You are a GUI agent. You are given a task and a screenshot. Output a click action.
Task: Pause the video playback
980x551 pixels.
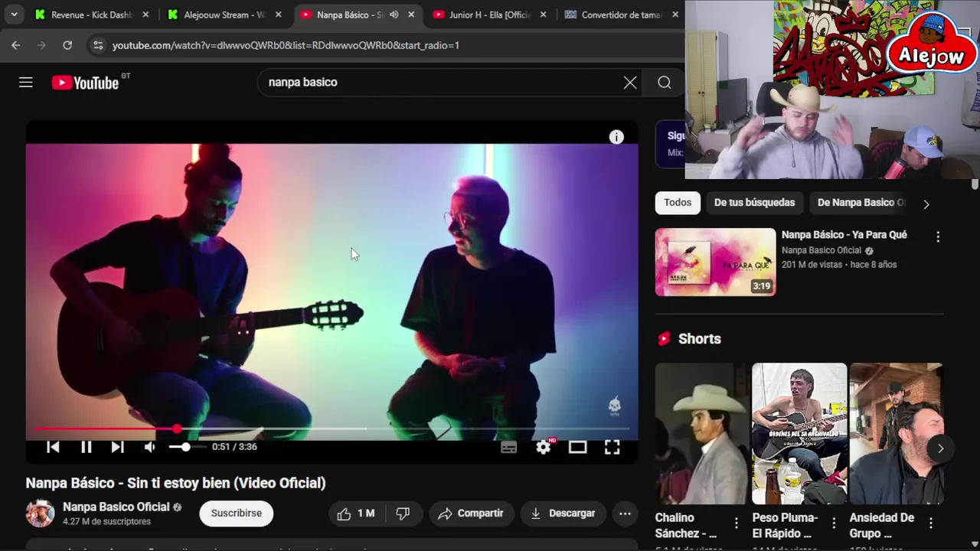pyautogui.click(x=87, y=447)
